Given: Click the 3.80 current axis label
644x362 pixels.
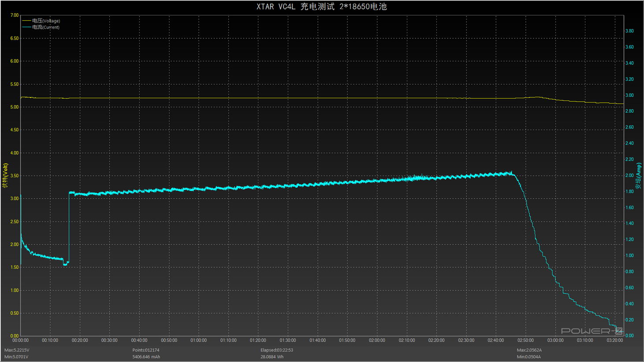Looking at the screenshot, I should click(629, 31).
